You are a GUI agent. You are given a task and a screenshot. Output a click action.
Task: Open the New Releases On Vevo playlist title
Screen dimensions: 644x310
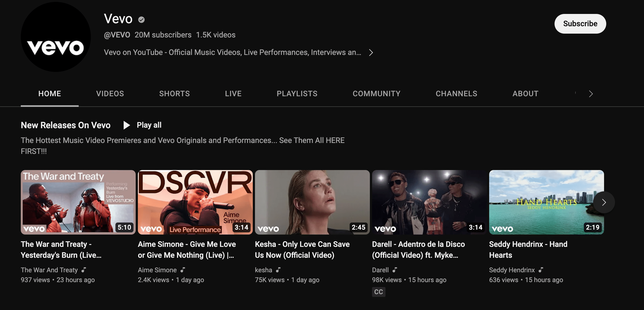tap(66, 125)
